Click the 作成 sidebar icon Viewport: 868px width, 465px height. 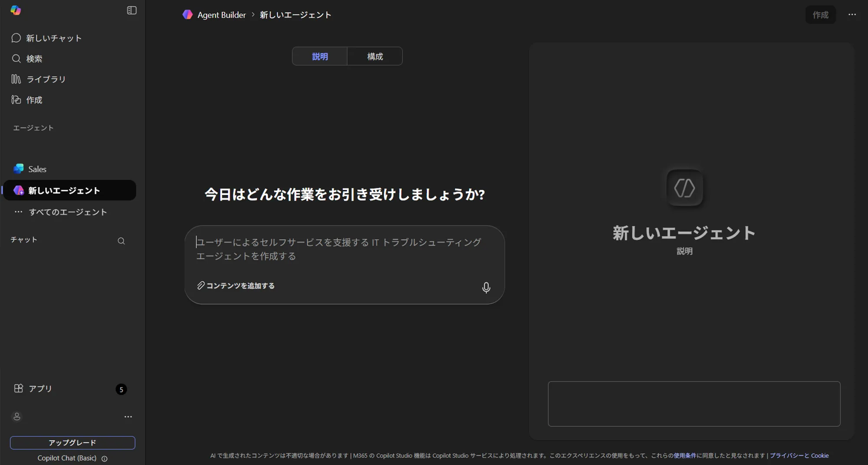tap(16, 100)
